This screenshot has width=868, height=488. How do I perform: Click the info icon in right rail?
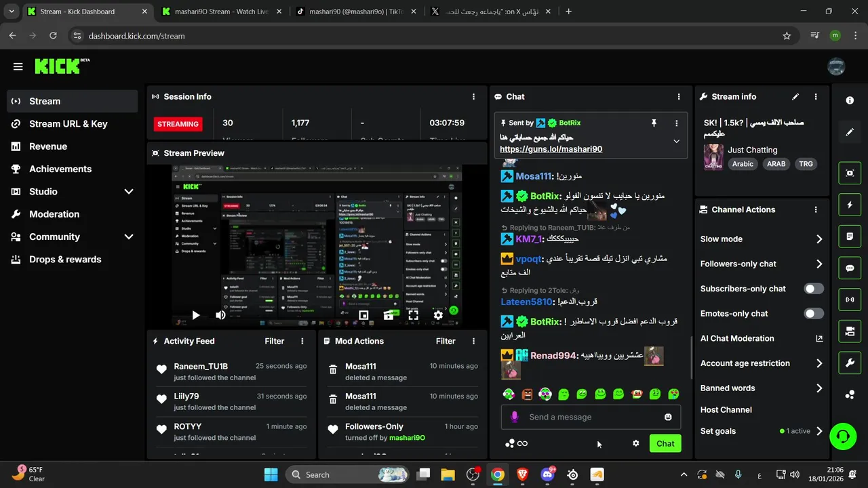[x=850, y=100]
